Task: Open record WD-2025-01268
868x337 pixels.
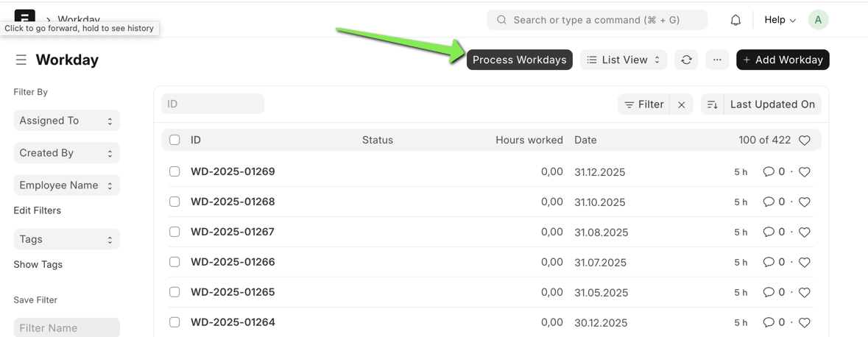Action: 233,202
